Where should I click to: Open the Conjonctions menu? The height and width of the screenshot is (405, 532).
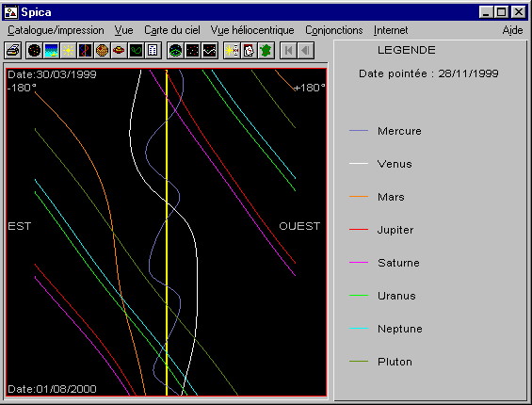tap(334, 30)
